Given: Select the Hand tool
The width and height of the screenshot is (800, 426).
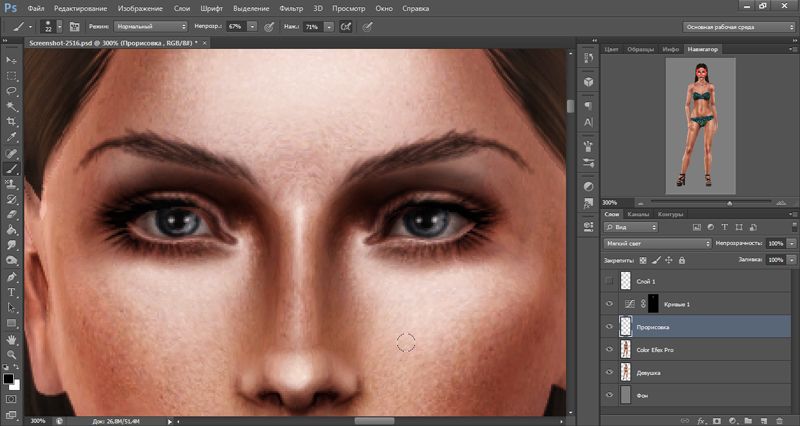Looking at the screenshot, I should 11,339.
